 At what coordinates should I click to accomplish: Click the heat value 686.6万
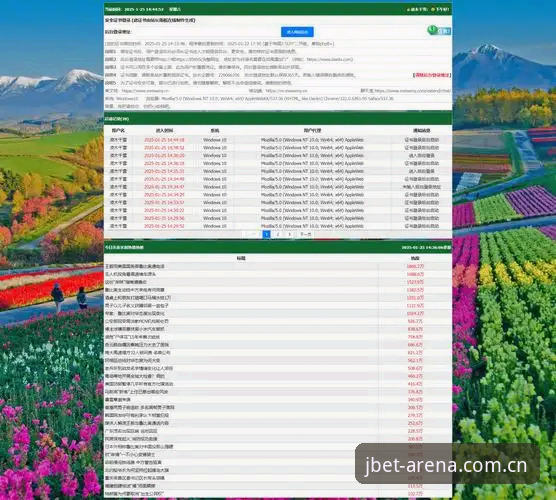(x=415, y=345)
